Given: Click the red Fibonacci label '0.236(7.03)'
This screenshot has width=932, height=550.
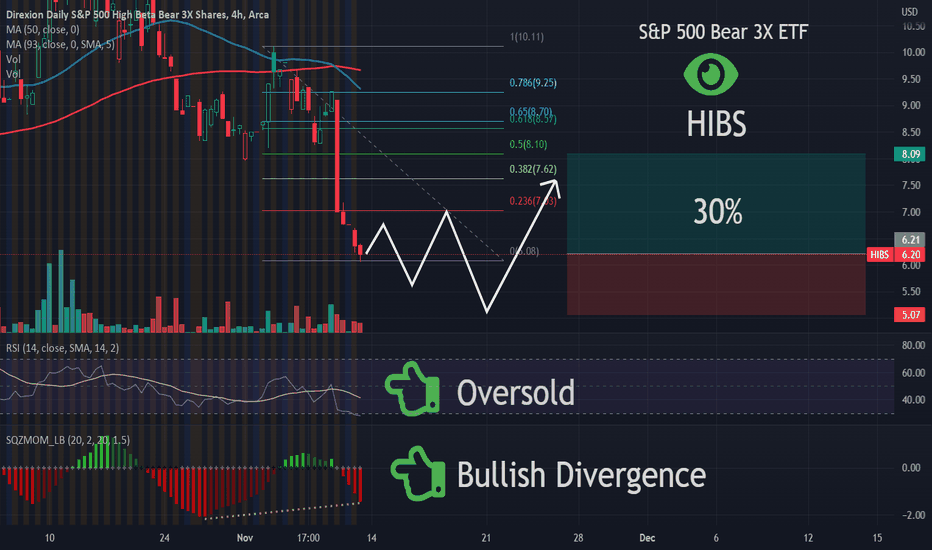Looking at the screenshot, I should 533,201.
